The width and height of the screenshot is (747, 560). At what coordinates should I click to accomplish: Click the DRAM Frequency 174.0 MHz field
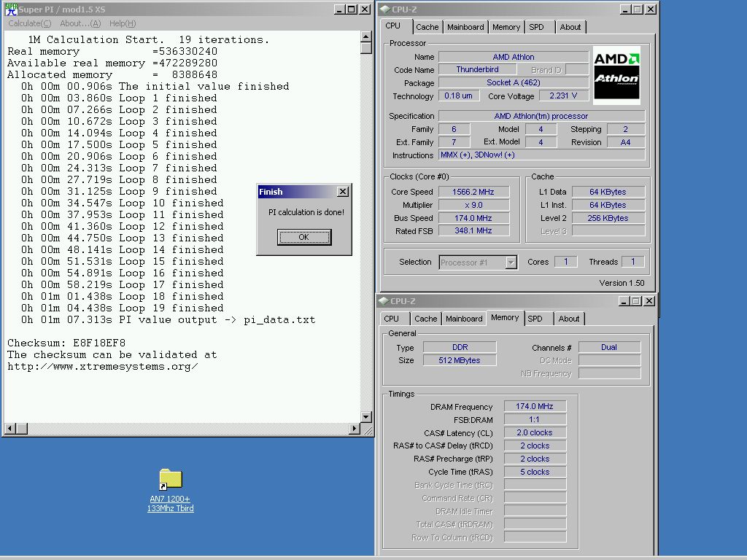tap(535, 407)
